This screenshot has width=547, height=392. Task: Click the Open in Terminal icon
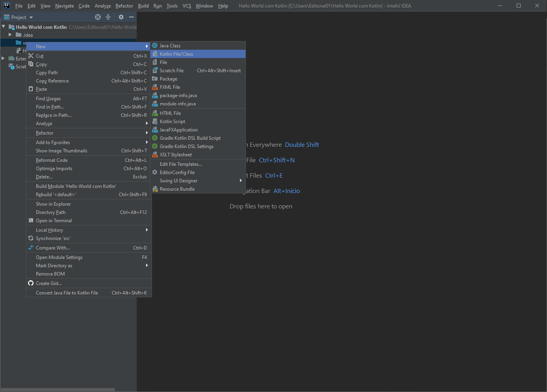tap(31, 220)
